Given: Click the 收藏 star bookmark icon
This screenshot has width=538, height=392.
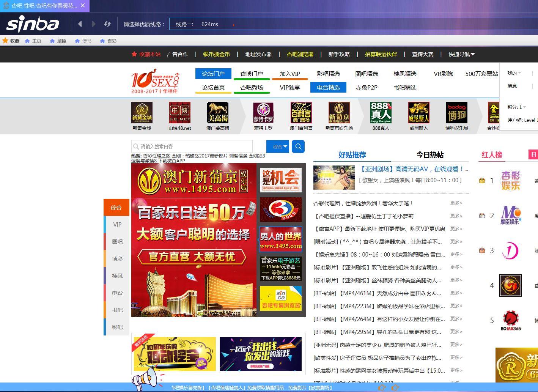Looking at the screenshot, I should (6, 41).
